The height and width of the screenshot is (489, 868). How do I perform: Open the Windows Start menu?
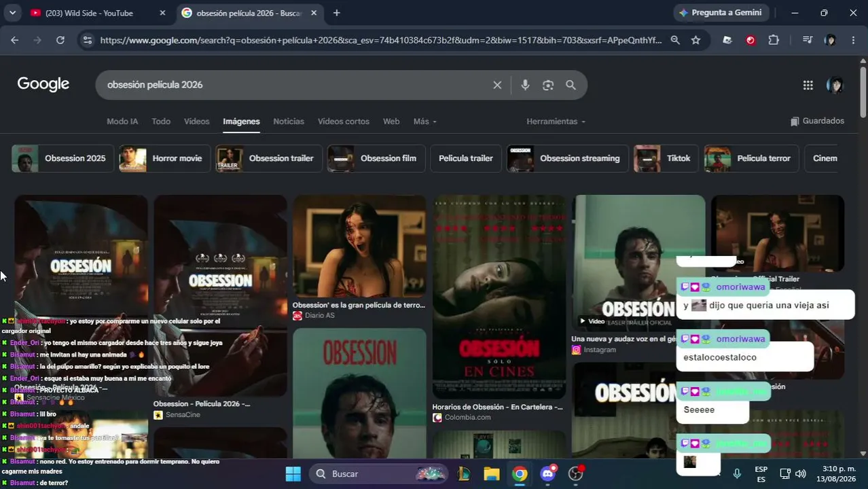click(x=293, y=473)
